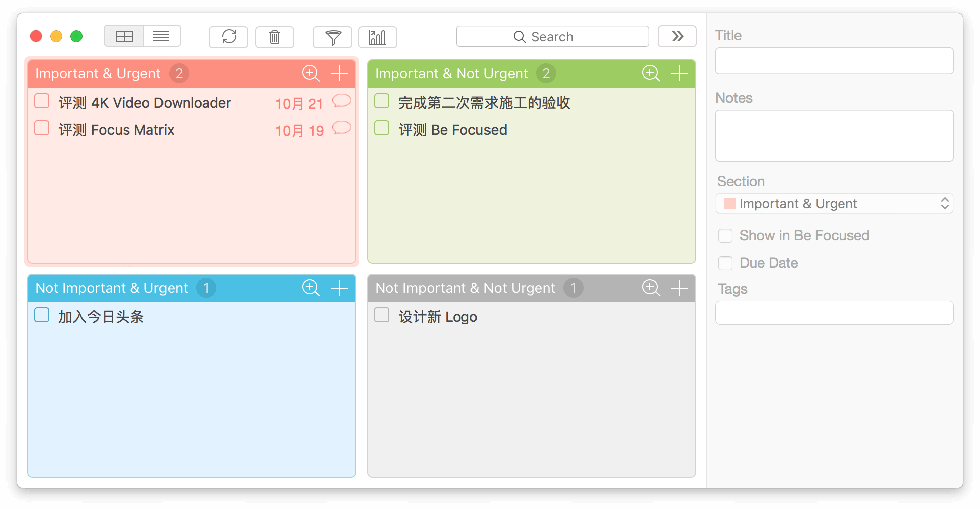Check off 评测 4K Video Downloader task
This screenshot has height=509, width=980.
42,101
